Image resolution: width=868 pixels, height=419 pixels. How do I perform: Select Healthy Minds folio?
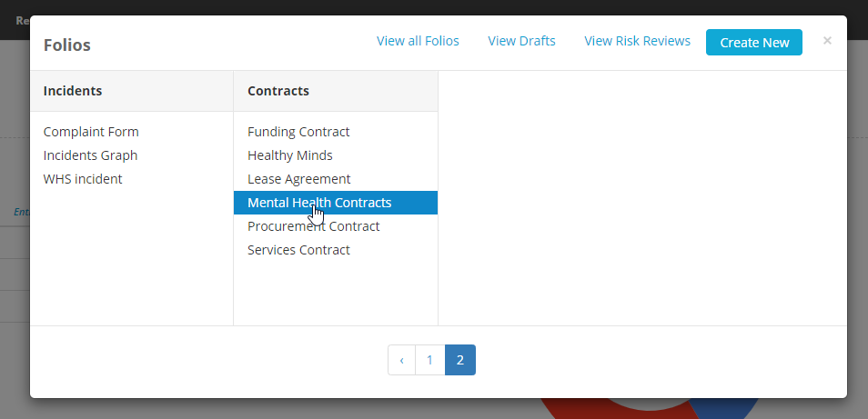click(290, 155)
